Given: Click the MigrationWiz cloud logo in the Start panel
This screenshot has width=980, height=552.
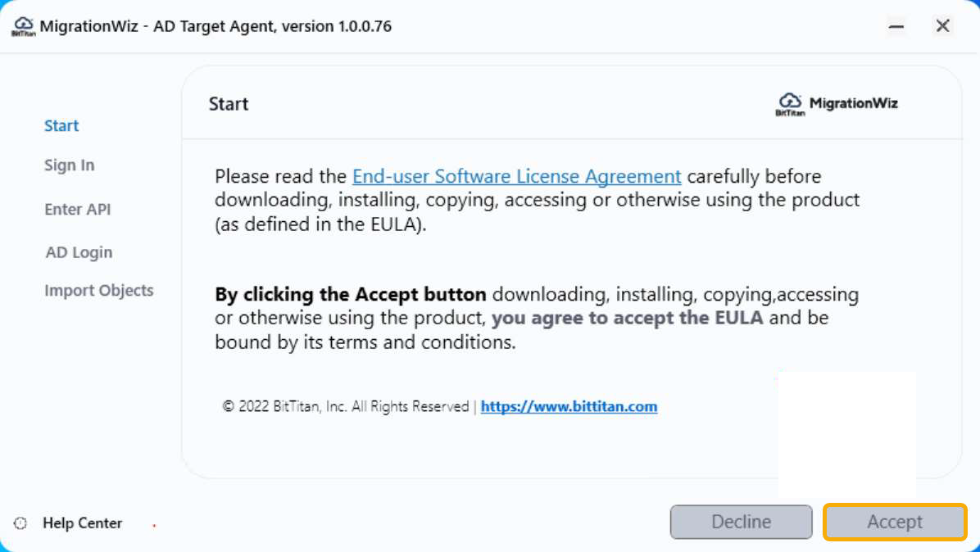Looking at the screenshot, I should (790, 102).
